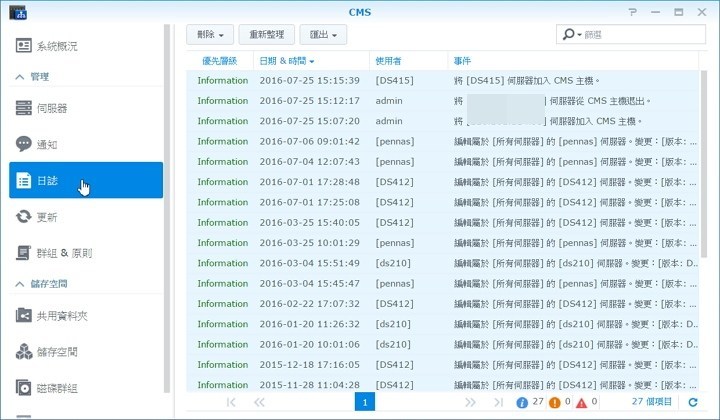This screenshot has height=420, width=720.
Task: Open 群組 & 原則 section
Action: pyautogui.click(x=86, y=252)
